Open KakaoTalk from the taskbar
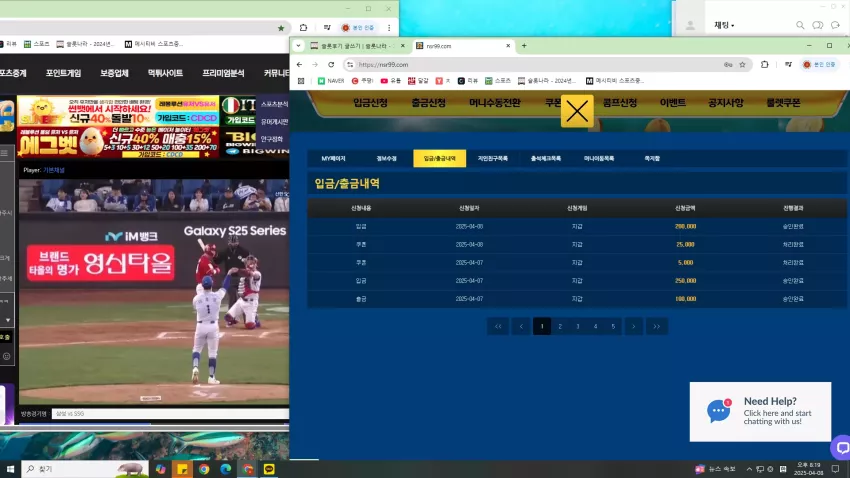Screen dimensions: 850x478 click(269, 469)
